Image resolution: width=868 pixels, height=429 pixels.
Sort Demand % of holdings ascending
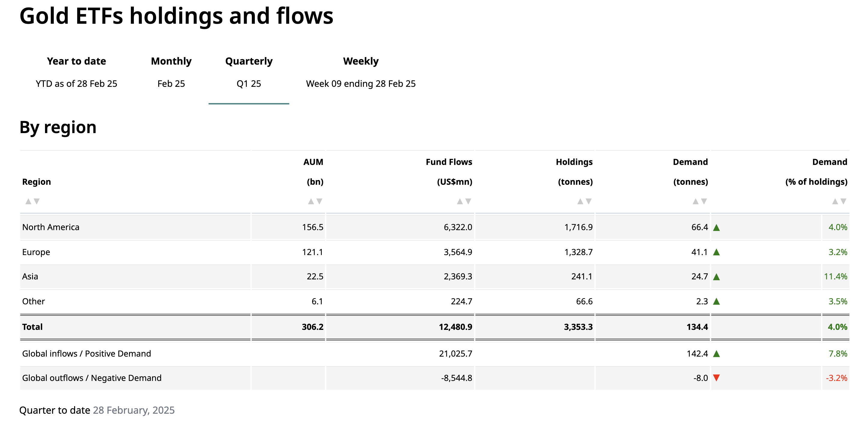tap(835, 201)
